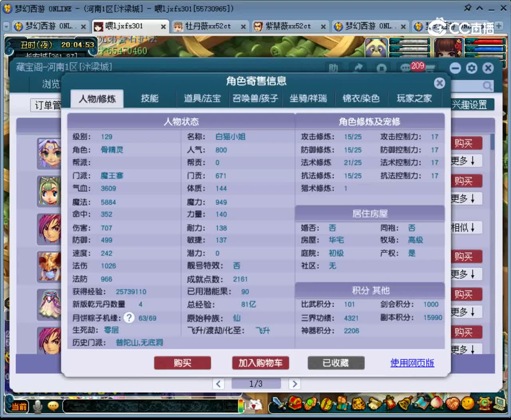
Task: Switch to the 牡丹薇xx52ct client tab
Action: pos(210,26)
